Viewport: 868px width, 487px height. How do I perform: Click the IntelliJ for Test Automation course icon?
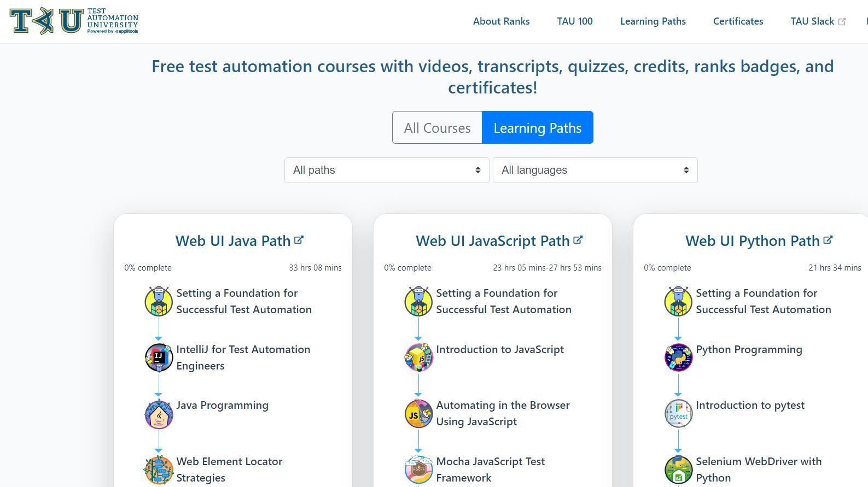click(x=159, y=358)
